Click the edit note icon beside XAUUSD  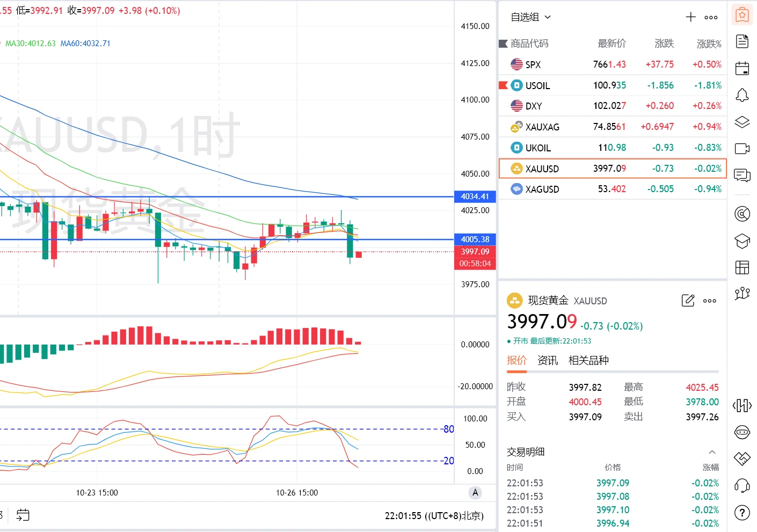[x=688, y=301]
